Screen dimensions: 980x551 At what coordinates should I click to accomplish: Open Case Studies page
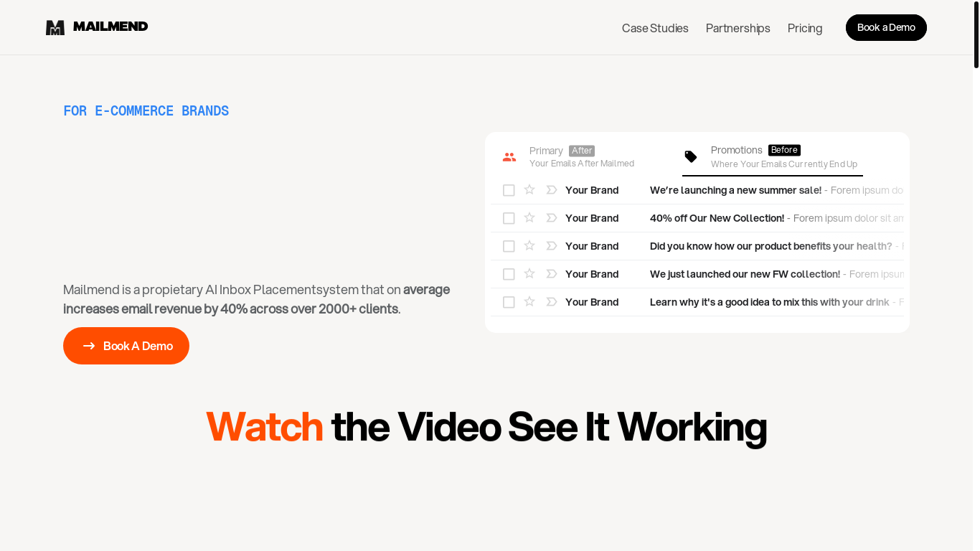click(x=655, y=28)
